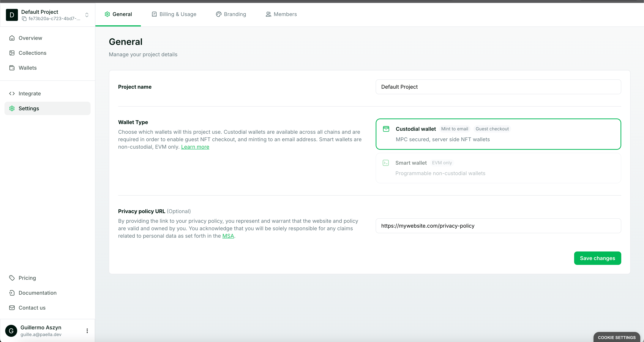Copy the project ID with the copy icon
644x342 pixels.
[24, 19]
